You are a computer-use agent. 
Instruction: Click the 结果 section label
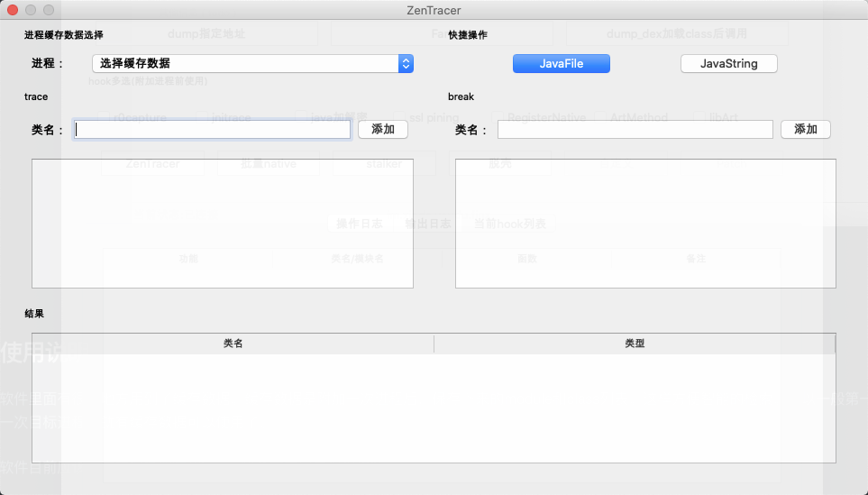[34, 314]
